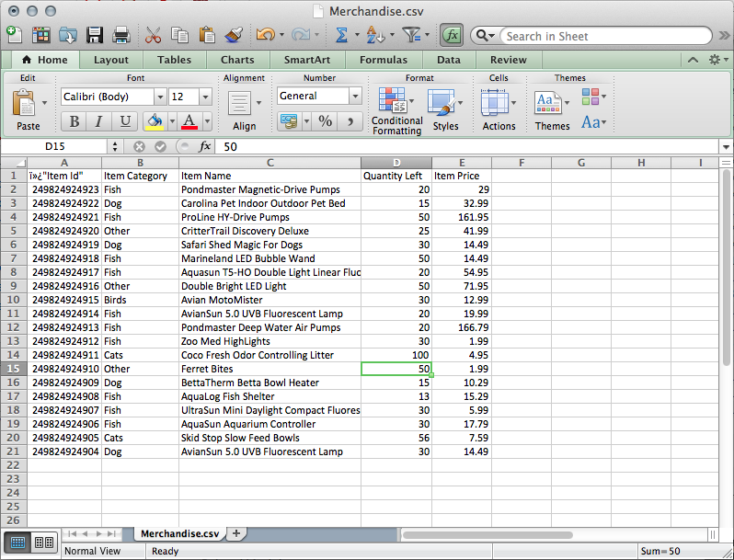The image size is (734, 560).
Task: Confirm formula bar entry with checkmark
Action: [161, 147]
